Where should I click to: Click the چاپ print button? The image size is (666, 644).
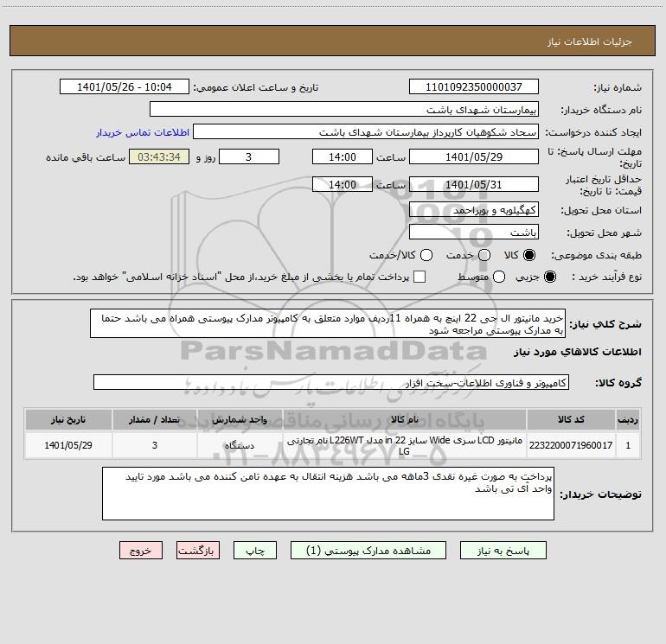tap(255, 550)
